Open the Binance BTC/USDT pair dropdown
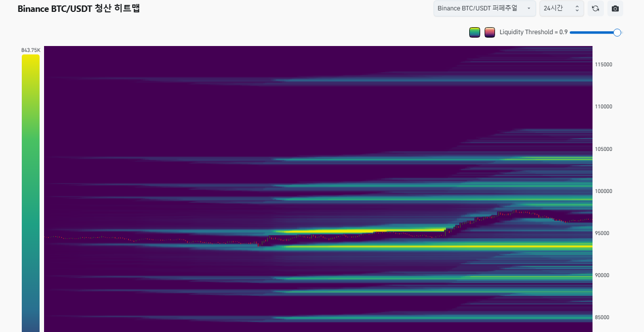 [x=485, y=8]
